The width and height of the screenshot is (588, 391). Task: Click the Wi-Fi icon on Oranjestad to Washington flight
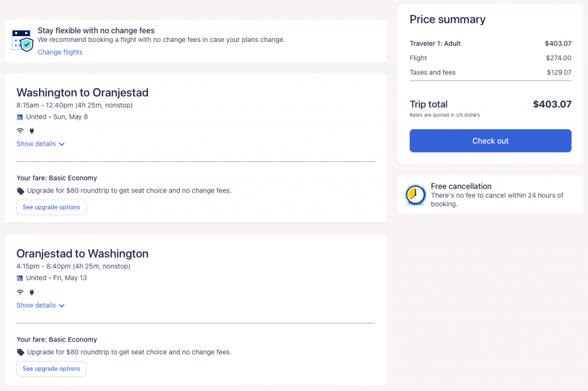[20, 292]
